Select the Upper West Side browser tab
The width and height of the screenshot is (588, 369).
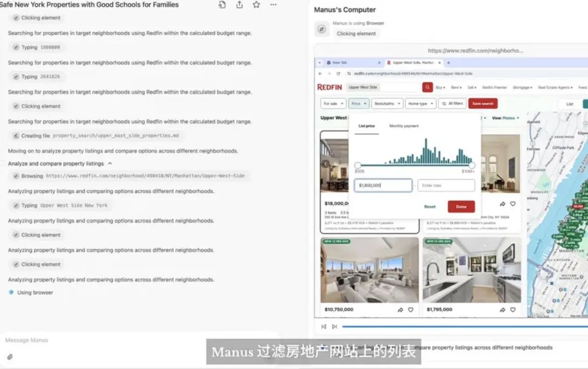point(413,63)
